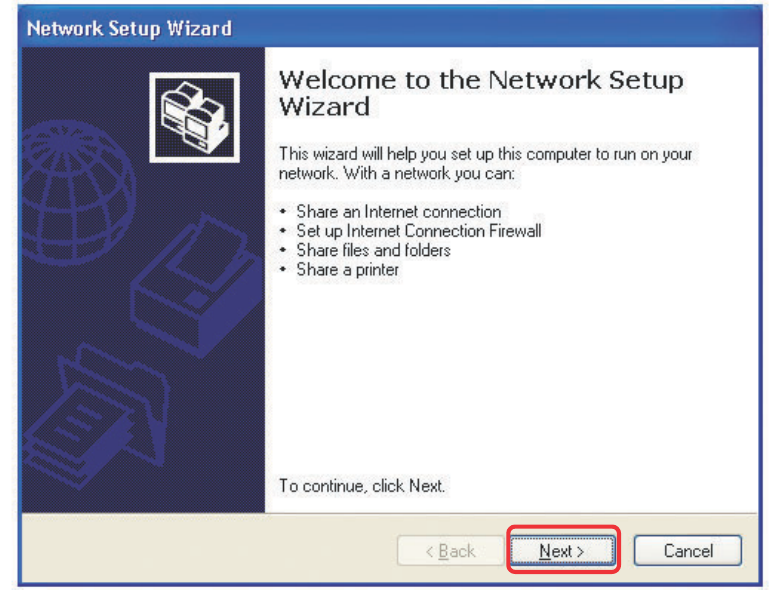The height and width of the screenshot is (590, 769).
Task: Click bullet point before 'Share an Internet connection'
Action: click(x=284, y=213)
